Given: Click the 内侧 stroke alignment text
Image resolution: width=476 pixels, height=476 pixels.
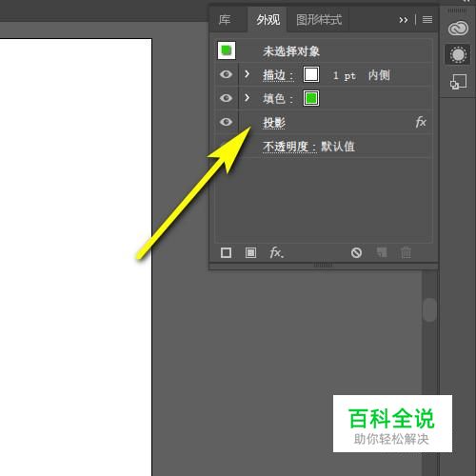Looking at the screenshot, I should 379,75.
